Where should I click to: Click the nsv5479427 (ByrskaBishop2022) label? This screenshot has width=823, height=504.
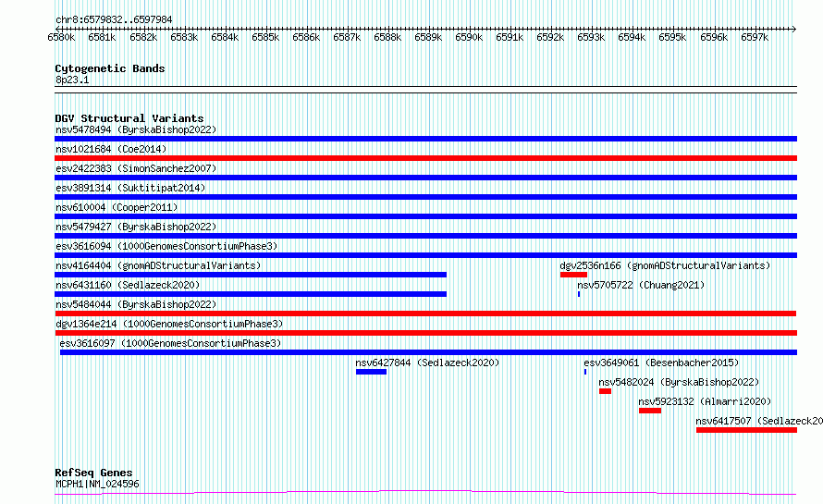point(136,227)
